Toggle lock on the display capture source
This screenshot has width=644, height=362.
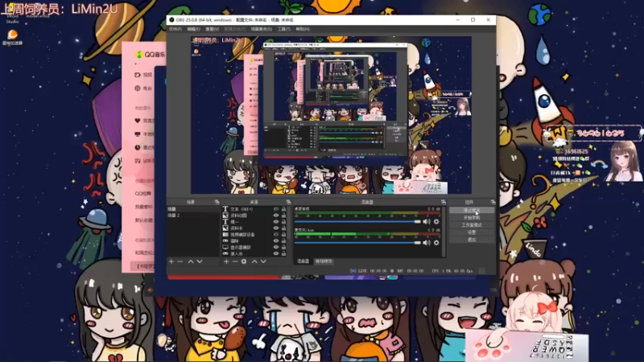[x=283, y=247]
